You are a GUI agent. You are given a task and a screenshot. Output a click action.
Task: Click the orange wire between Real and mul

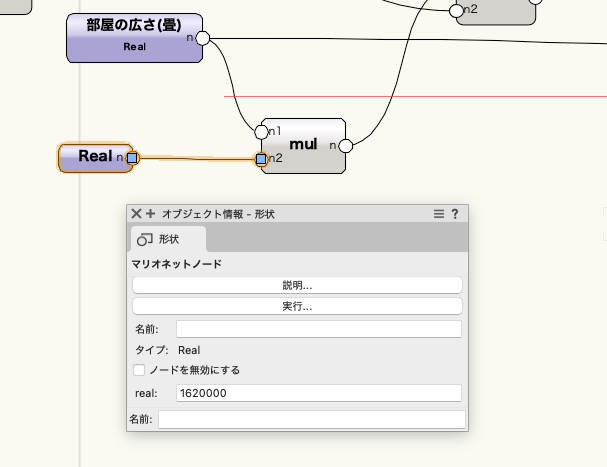[x=196, y=158]
